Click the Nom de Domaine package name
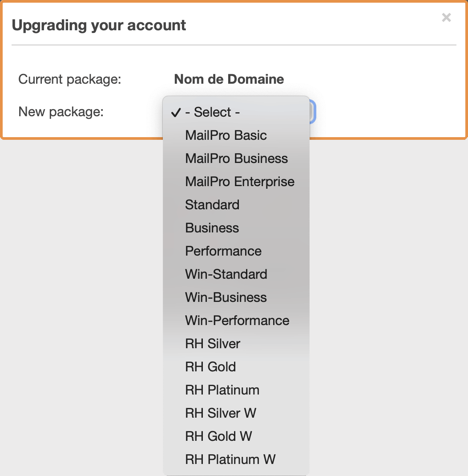The image size is (468, 476). [229, 79]
